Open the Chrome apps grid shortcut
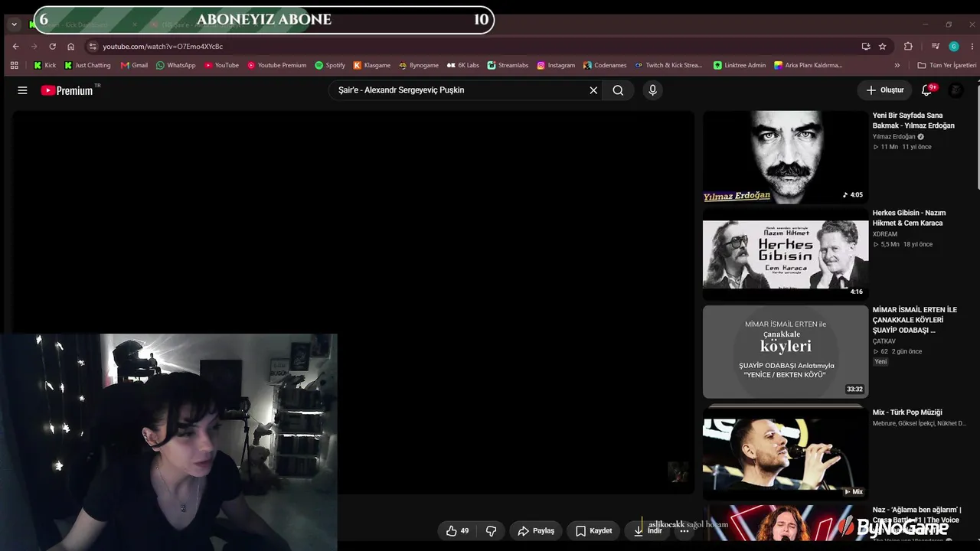 14,65
